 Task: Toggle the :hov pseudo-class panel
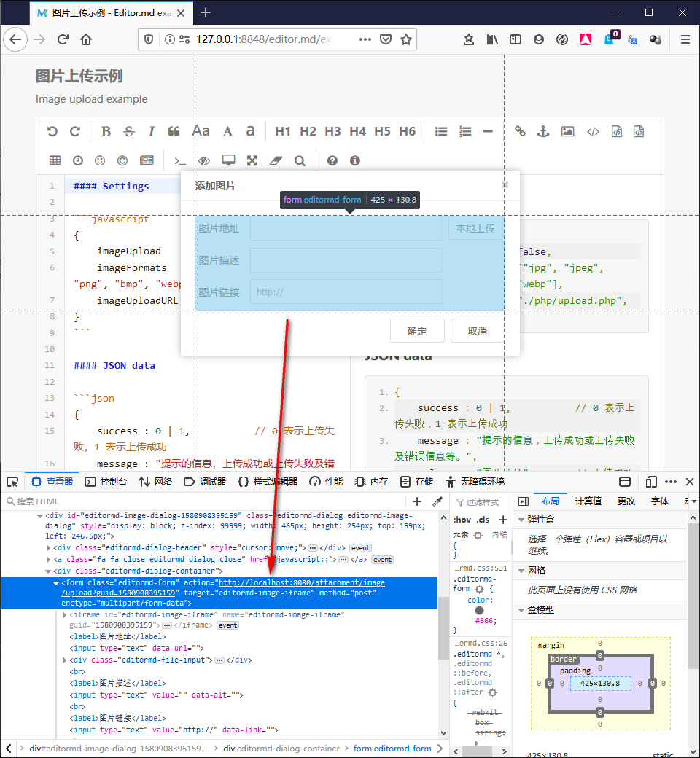click(x=464, y=519)
